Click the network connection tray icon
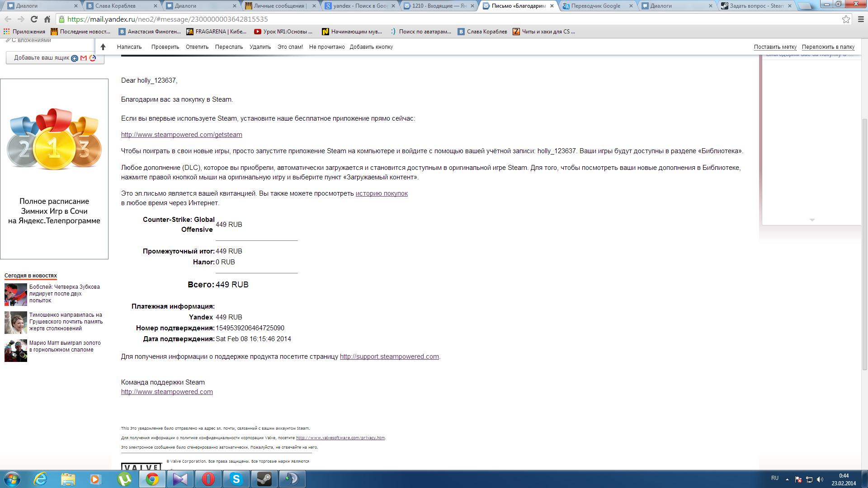The height and width of the screenshot is (488, 868). point(809,479)
